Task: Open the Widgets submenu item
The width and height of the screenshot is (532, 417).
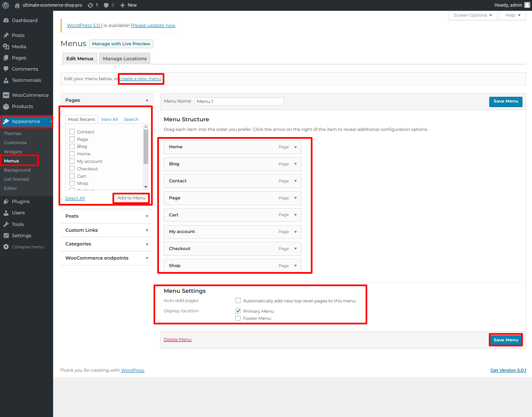Action: pos(13,152)
